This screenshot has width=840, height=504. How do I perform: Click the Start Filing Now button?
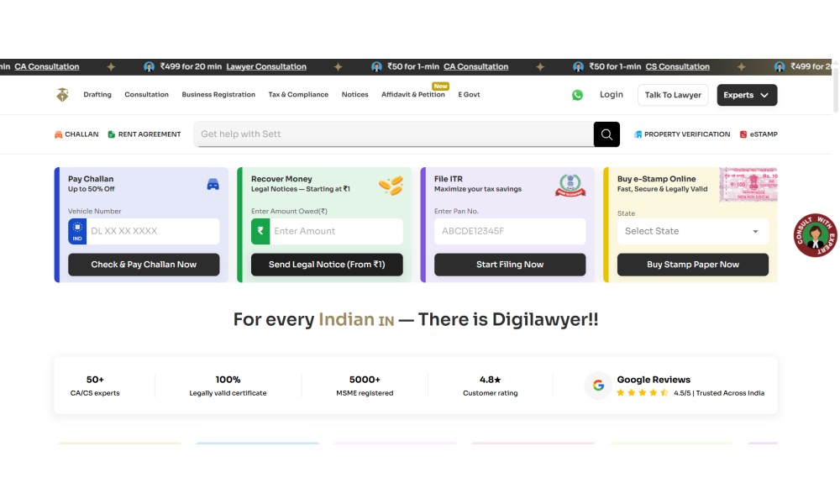510,265
